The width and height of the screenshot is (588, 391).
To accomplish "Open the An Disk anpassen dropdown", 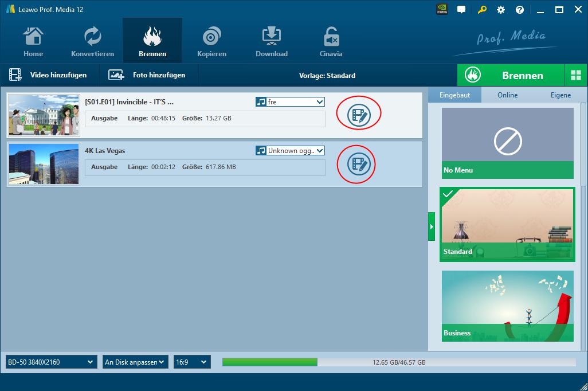I will pyautogui.click(x=135, y=362).
